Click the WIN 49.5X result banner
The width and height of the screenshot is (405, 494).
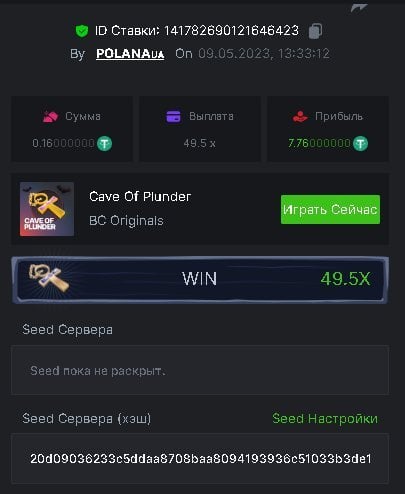(x=200, y=279)
